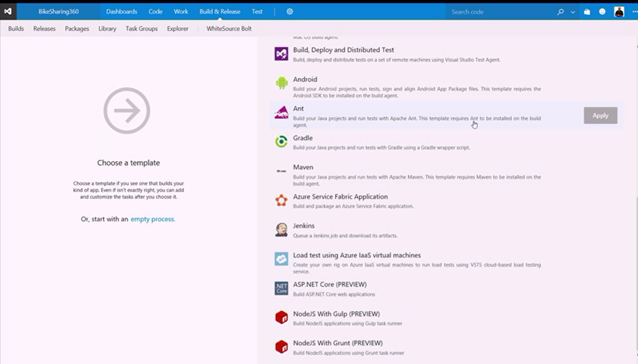Select the Gradle template icon
Screen dimensions: 638x364
tap(282, 142)
